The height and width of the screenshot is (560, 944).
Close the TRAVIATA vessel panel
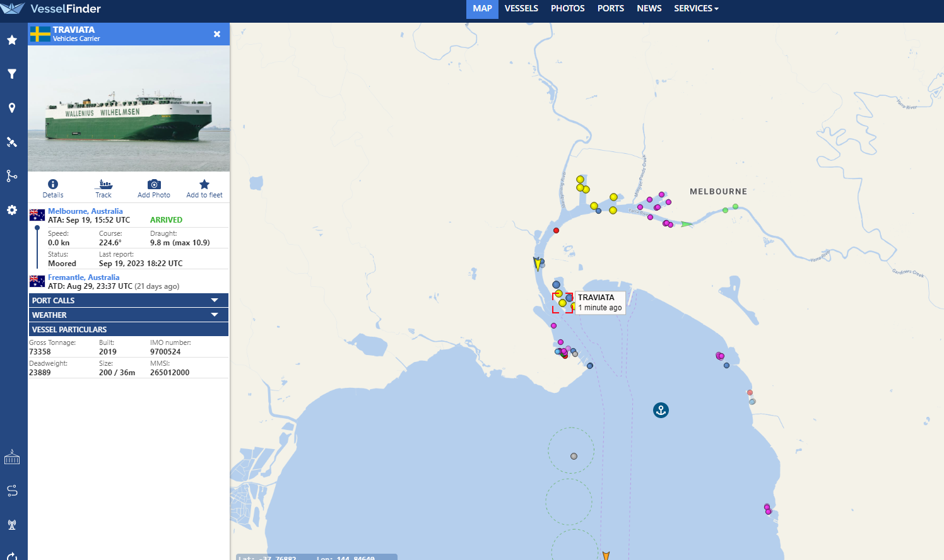217,34
